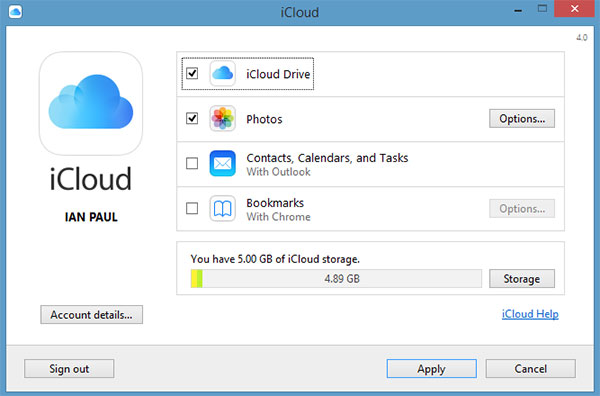Click the large iCloud wordmark
The height and width of the screenshot is (396, 600).
(91, 179)
